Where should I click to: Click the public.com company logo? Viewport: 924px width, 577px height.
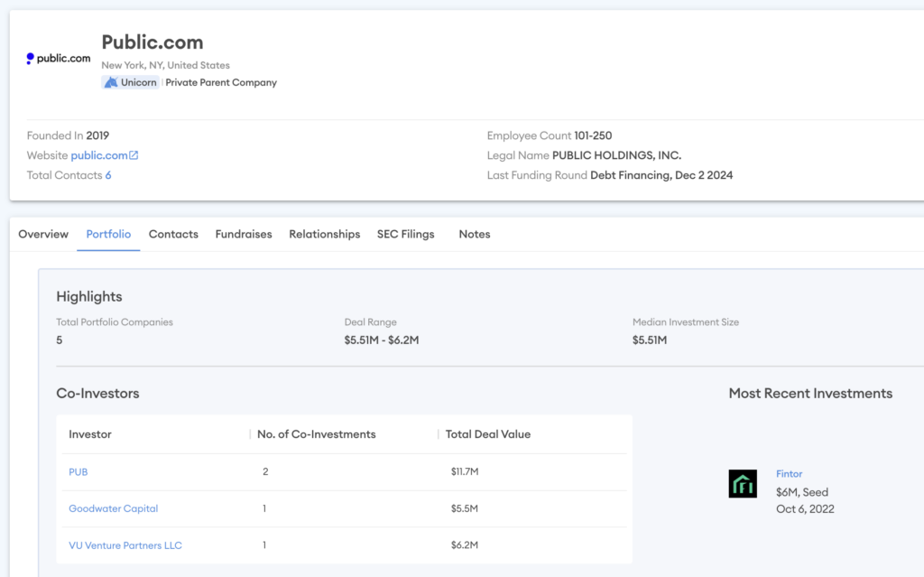coord(59,59)
